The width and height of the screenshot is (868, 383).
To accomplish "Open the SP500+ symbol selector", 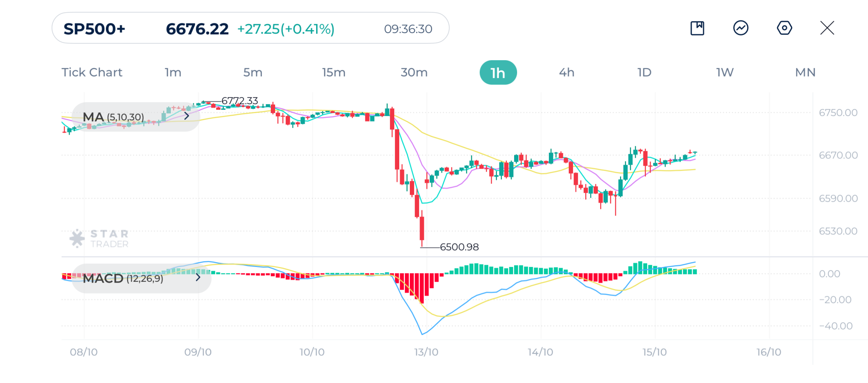I will click(95, 29).
